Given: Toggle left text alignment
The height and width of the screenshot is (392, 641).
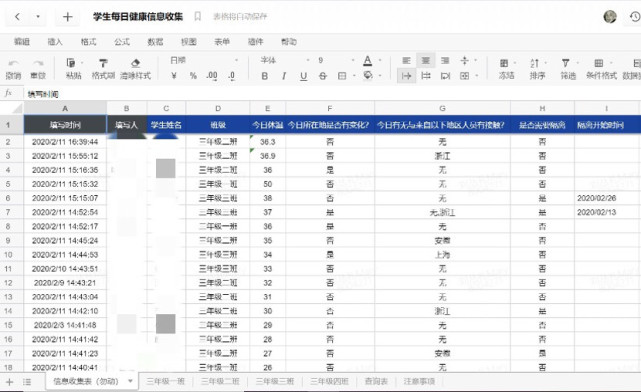Looking at the screenshot, I should [406, 60].
